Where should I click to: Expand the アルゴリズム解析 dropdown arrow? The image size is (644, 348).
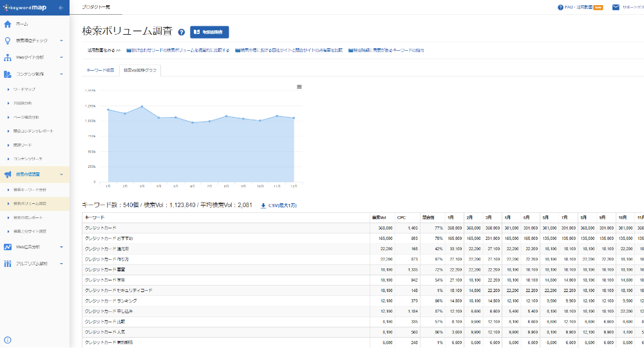(x=61, y=263)
